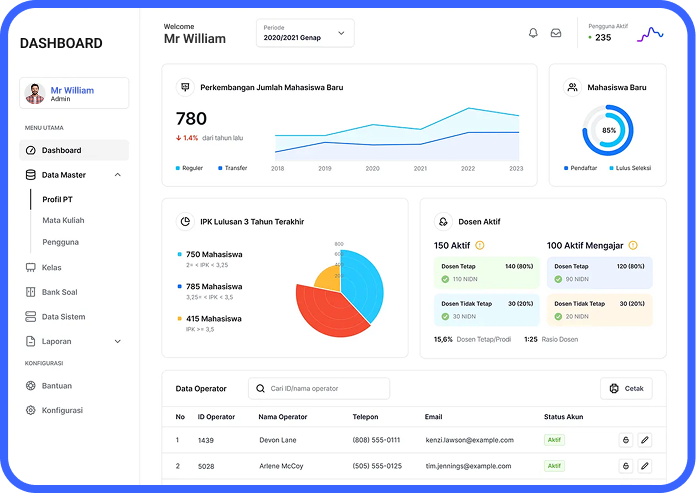Click the yellow slice of IPK pie chart

(328, 280)
